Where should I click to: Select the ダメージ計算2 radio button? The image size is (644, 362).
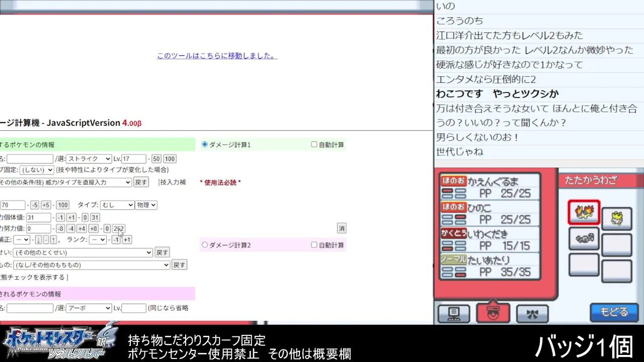[x=205, y=245]
